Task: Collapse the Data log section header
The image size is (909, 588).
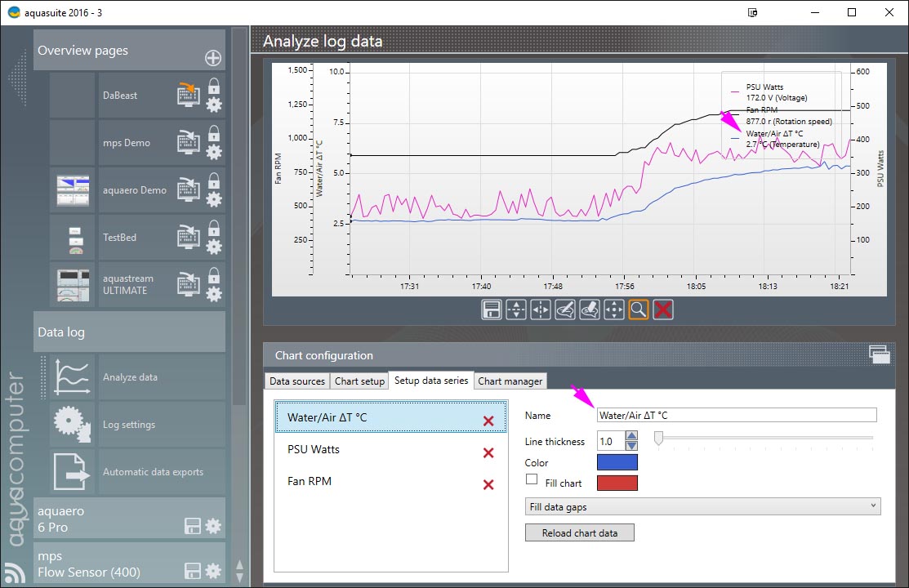Action: [x=129, y=332]
